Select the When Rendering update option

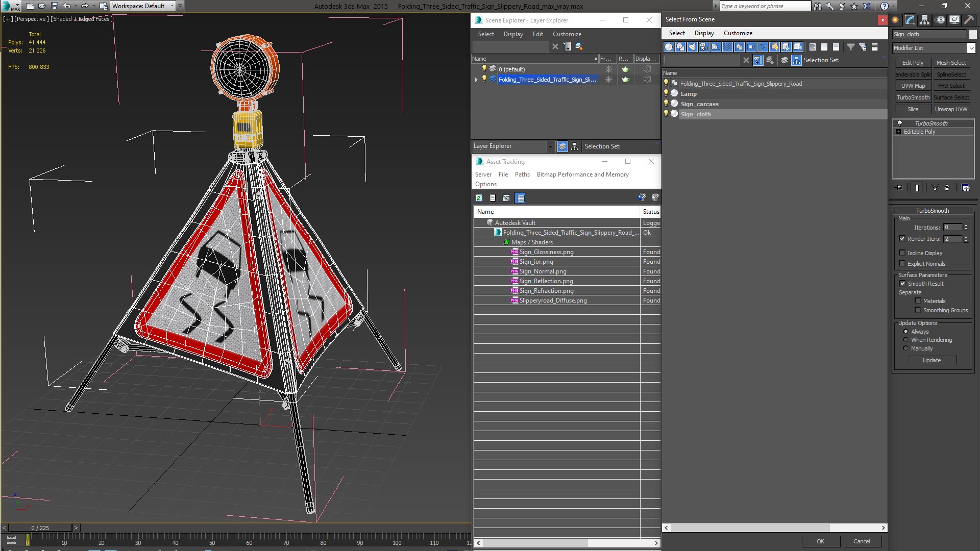(906, 340)
